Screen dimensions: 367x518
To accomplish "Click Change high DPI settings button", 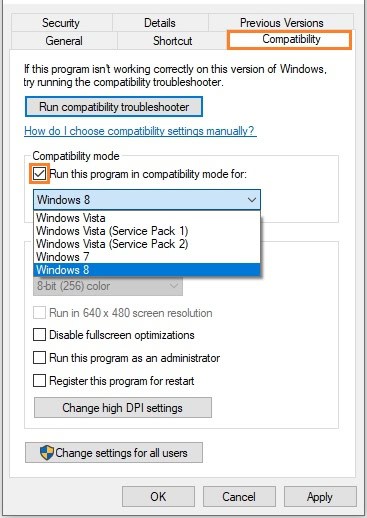I will pos(123,408).
